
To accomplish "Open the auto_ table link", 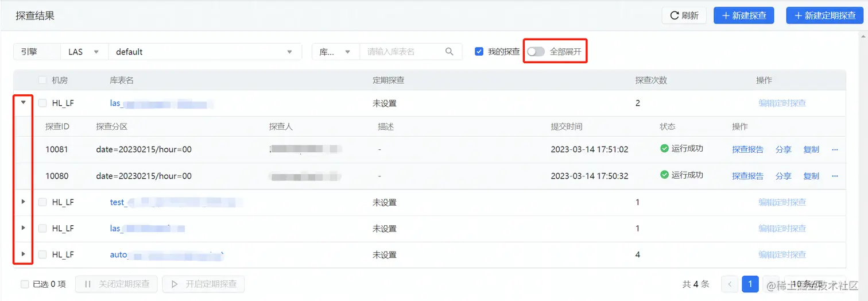I will 166,254.
